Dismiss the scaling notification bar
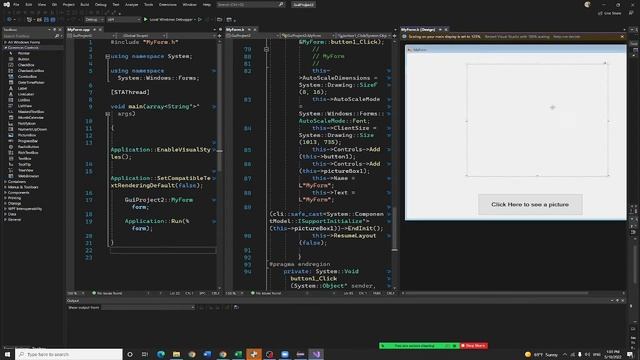Screen dimensions: 640x360 622,37
